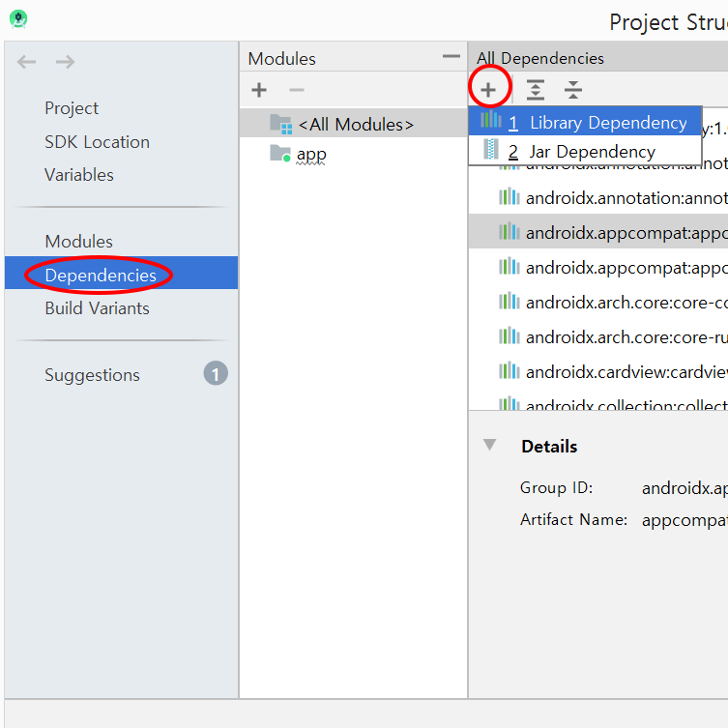Select androidx.arch.core:core-ru dependency
Screen dimensions: 728x728
598,337
